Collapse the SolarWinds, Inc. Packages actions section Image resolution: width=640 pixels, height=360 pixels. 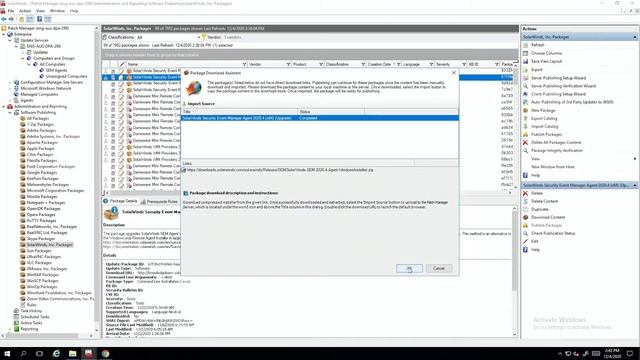635,37
